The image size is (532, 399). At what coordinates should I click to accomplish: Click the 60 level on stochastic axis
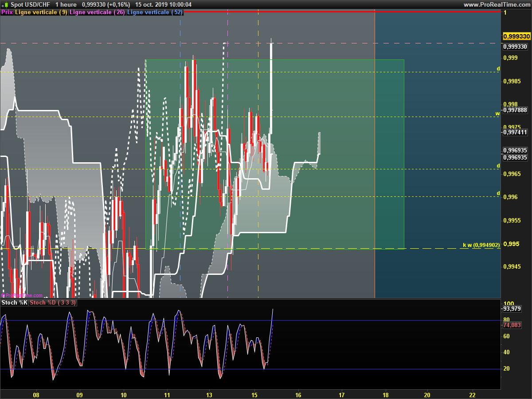pos(506,336)
